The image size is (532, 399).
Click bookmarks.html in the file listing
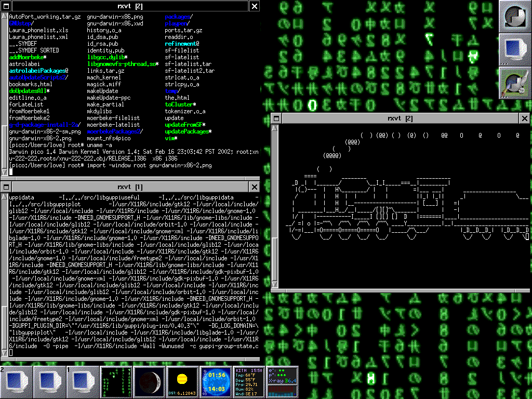coord(31,84)
